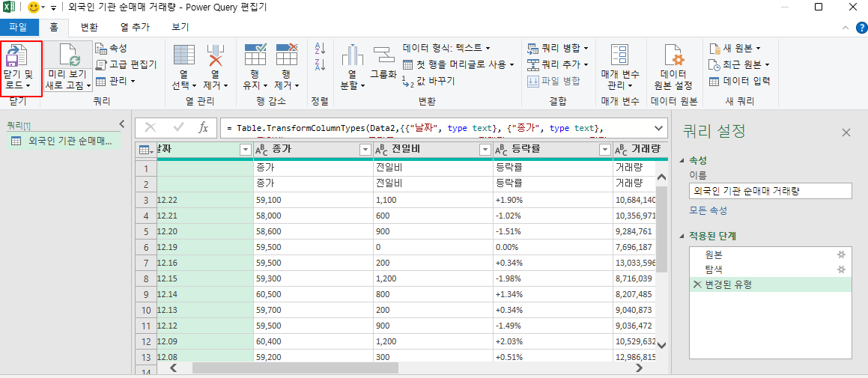Collapse the ribbon with the chevron
Image resolution: width=868 pixels, height=378 pixels.
click(x=845, y=28)
